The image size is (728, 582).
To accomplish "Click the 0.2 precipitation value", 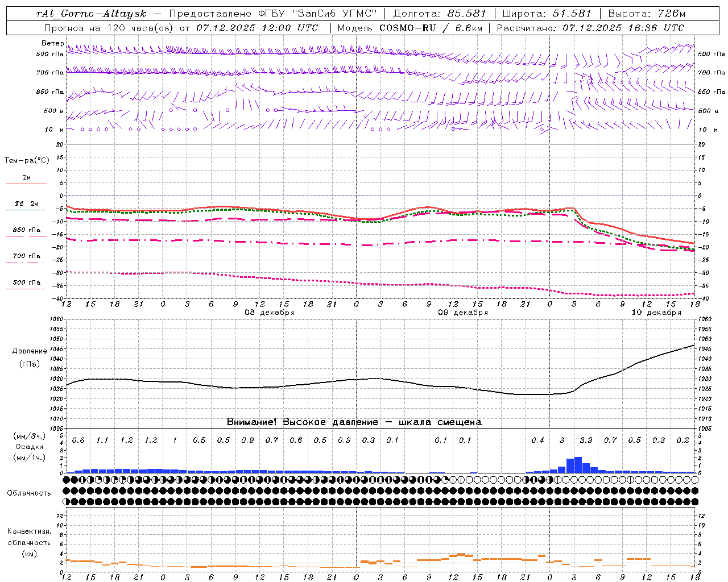I will point(682,440).
